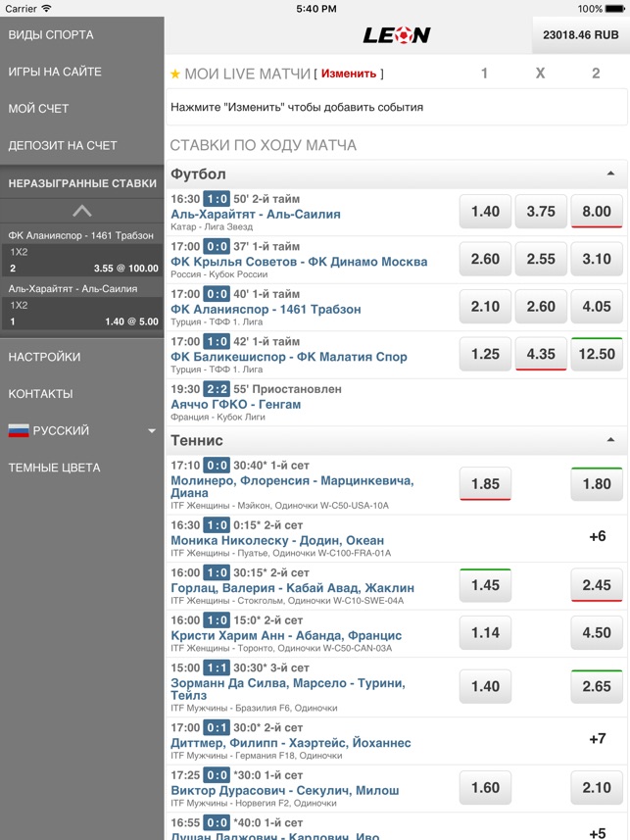Pick 4.05 on 1461 Трабзон
Screen dimensions: 630x840
(597, 307)
